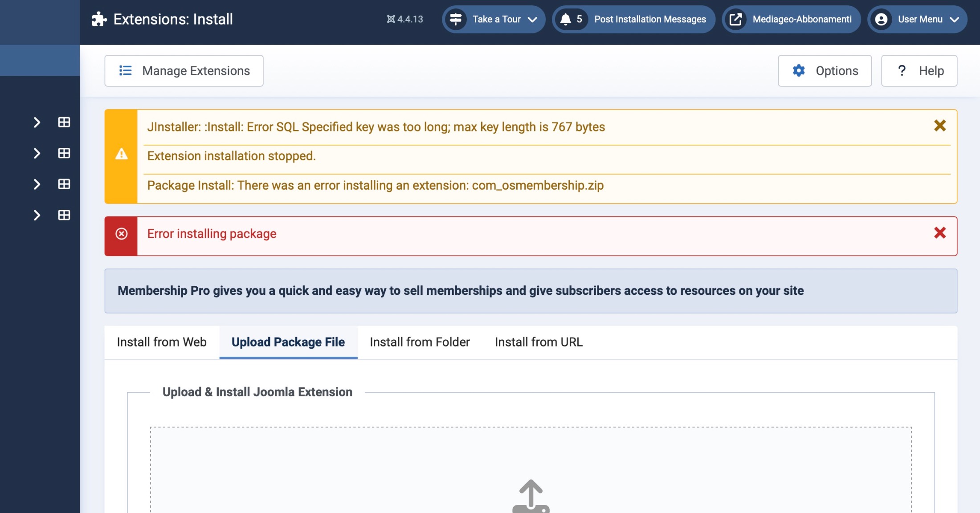Screen dimensions: 980x513
Task: Open Post Installation Messages
Action: [x=633, y=19]
